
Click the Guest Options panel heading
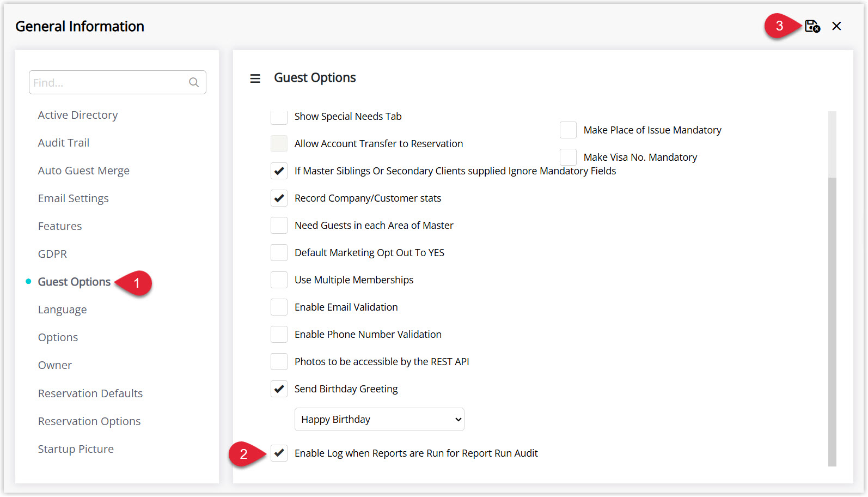point(315,78)
